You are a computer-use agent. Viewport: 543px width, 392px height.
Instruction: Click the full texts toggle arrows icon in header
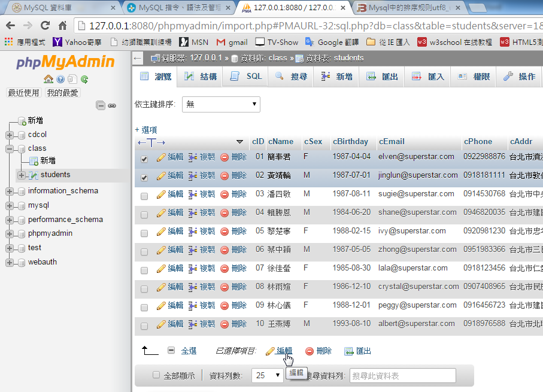151,142
